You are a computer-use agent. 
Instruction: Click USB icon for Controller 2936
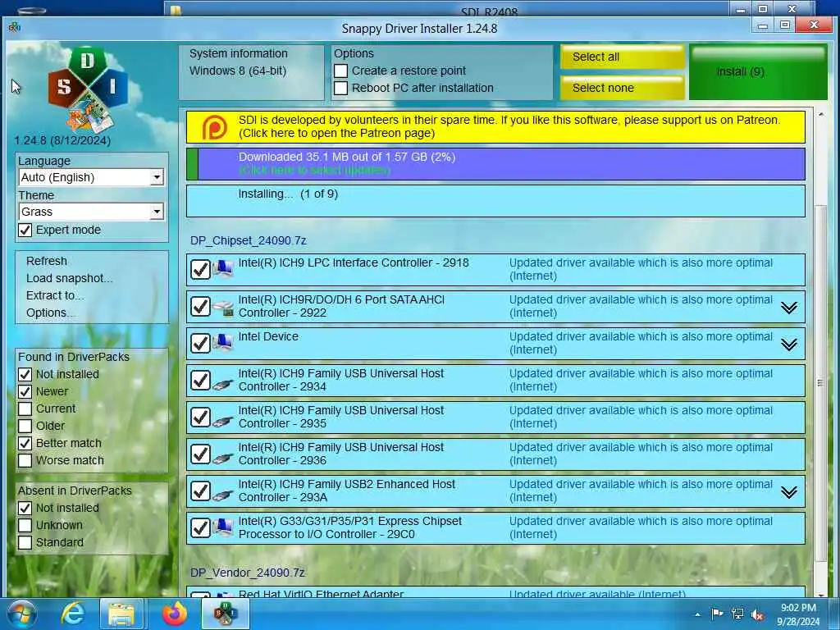[x=222, y=457]
